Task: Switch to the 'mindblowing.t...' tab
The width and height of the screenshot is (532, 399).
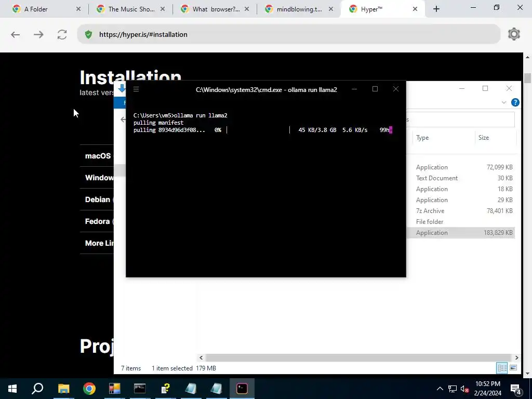Action: [299, 9]
